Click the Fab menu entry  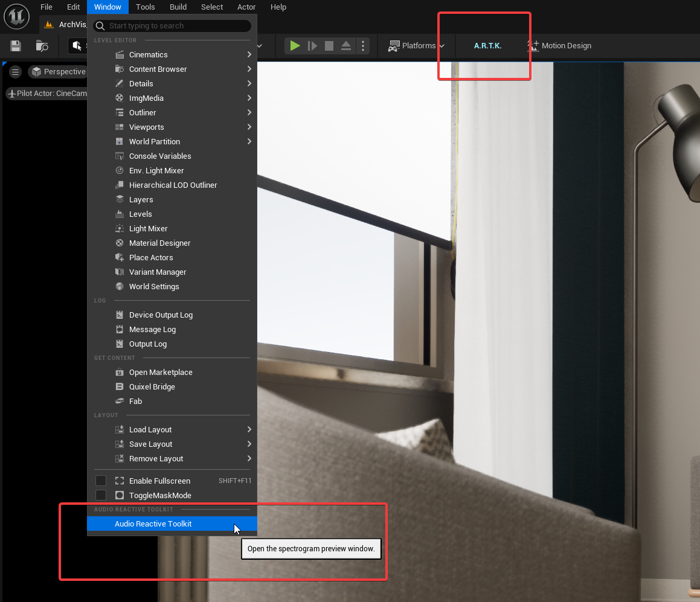point(172,401)
